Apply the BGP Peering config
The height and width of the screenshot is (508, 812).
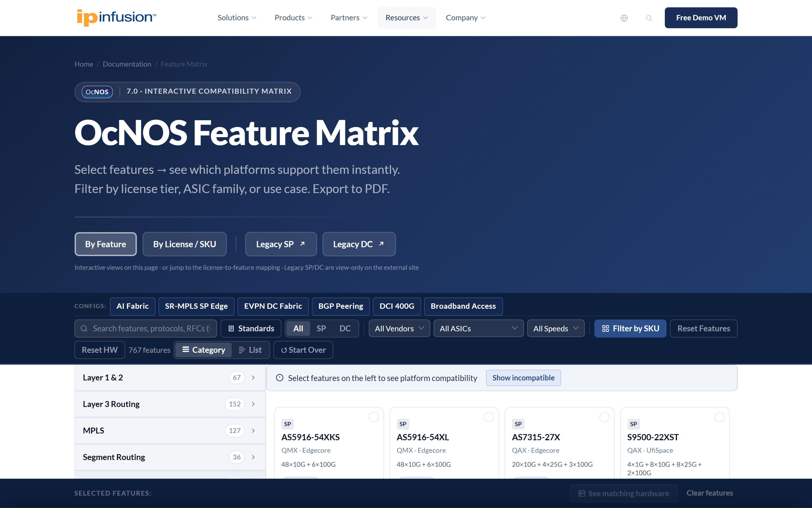pyautogui.click(x=341, y=306)
